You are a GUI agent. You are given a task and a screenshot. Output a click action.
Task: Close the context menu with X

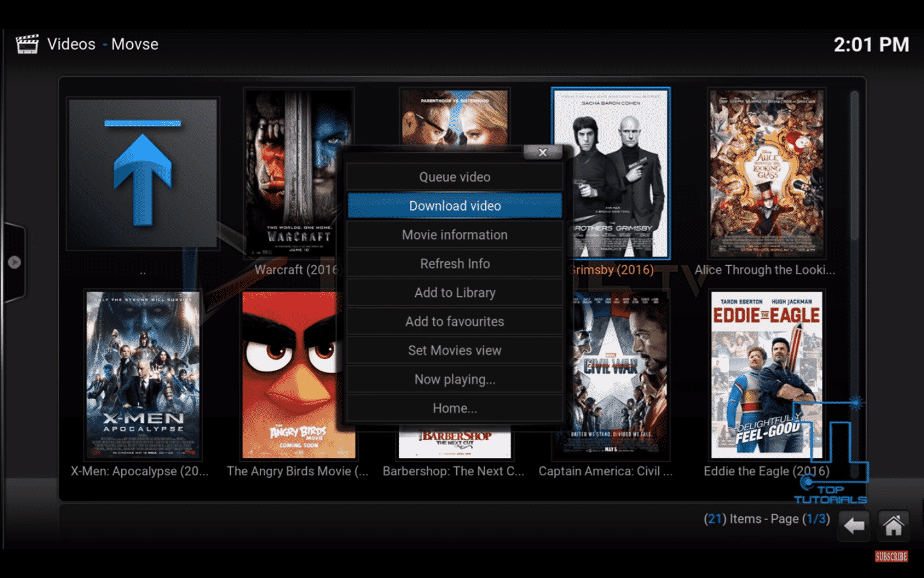(x=543, y=152)
